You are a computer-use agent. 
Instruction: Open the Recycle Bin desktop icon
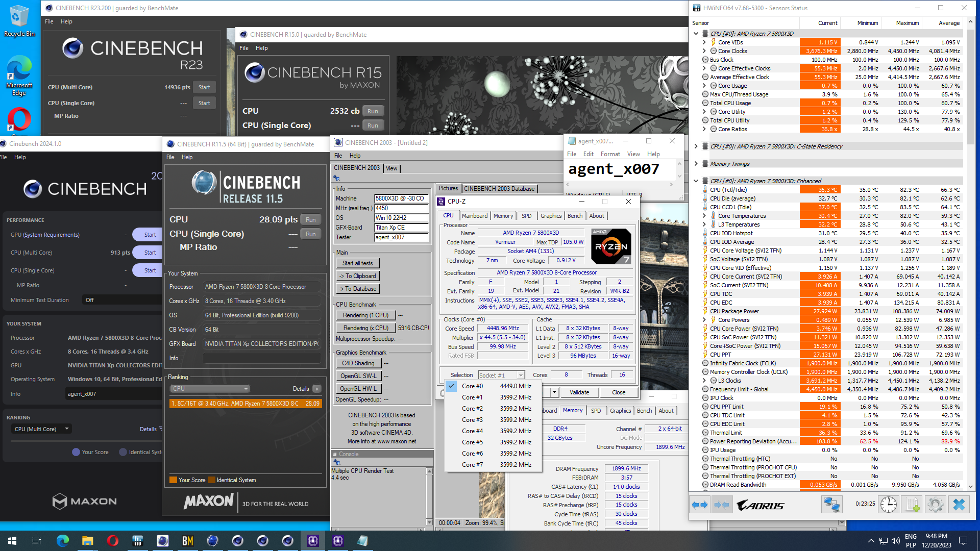pos(19,21)
